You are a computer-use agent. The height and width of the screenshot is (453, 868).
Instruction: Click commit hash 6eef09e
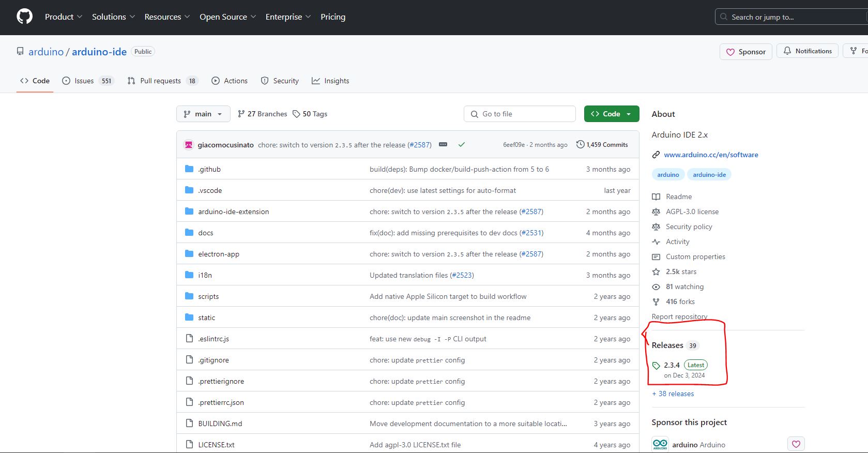pyautogui.click(x=514, y=145)
